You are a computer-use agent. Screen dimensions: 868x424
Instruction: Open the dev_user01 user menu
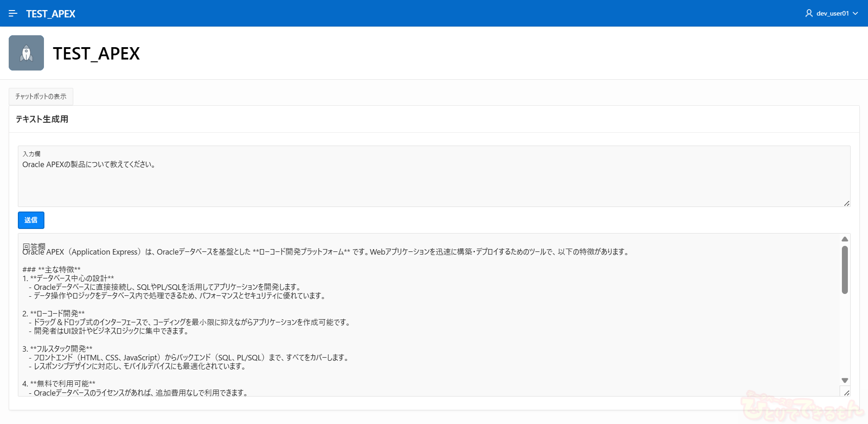[x=832, y=13]
